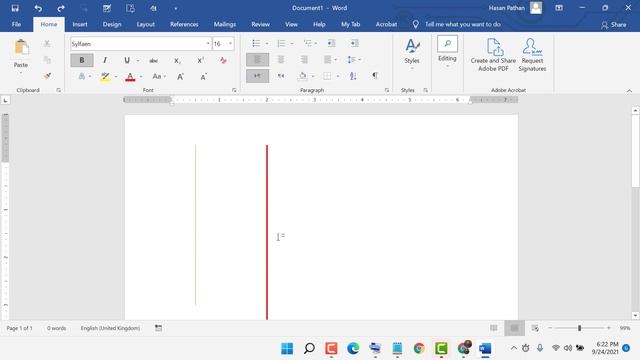The height and width of the screenshot is (360, 640).
Task: Toggle italic formatting
Action: (x=105, y=60)
